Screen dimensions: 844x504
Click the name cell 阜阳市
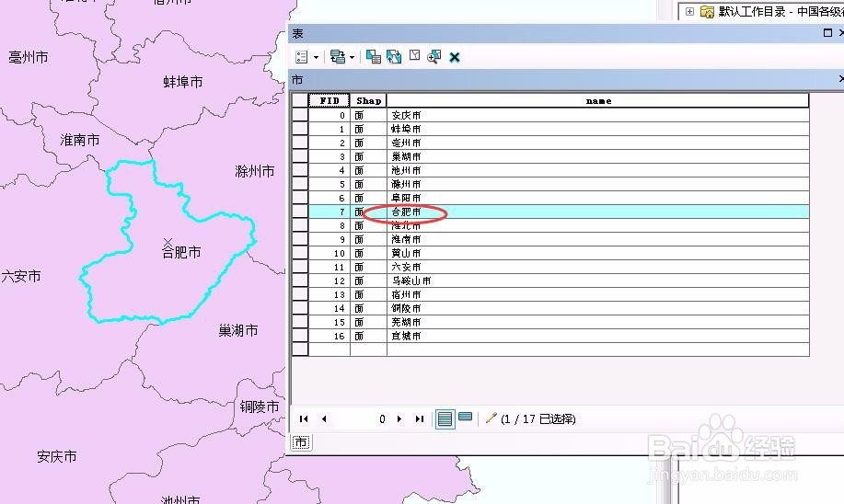click(x=598, y=198)
